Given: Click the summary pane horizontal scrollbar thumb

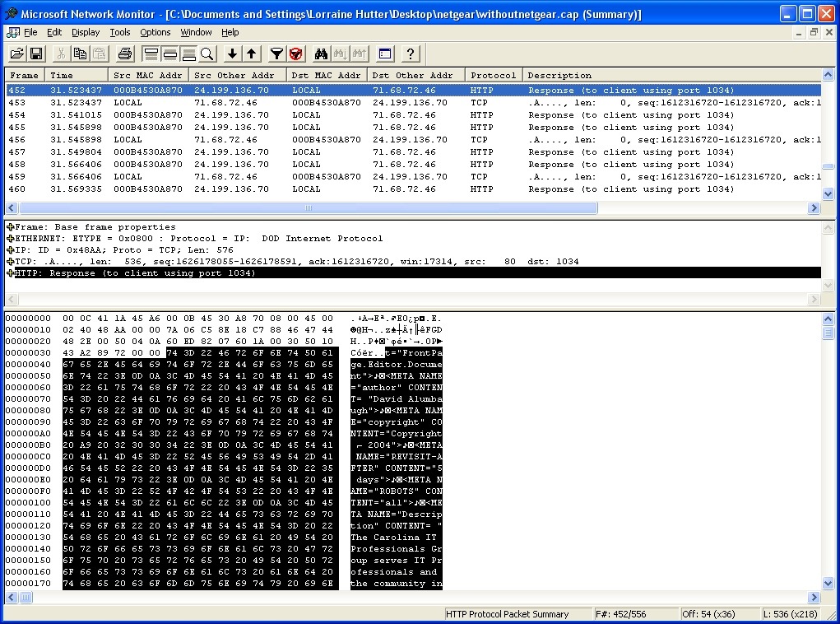Looking at the screenshot, I should (x=308, y=208).
